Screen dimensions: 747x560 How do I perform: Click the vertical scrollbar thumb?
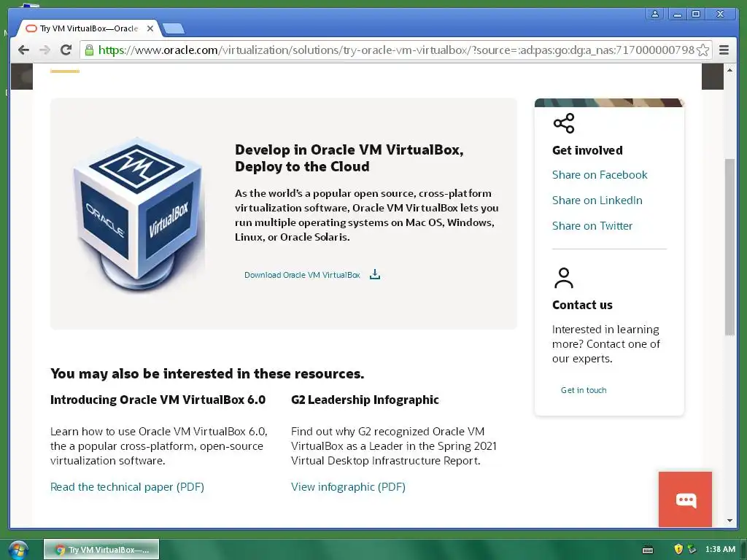point(729,247)
